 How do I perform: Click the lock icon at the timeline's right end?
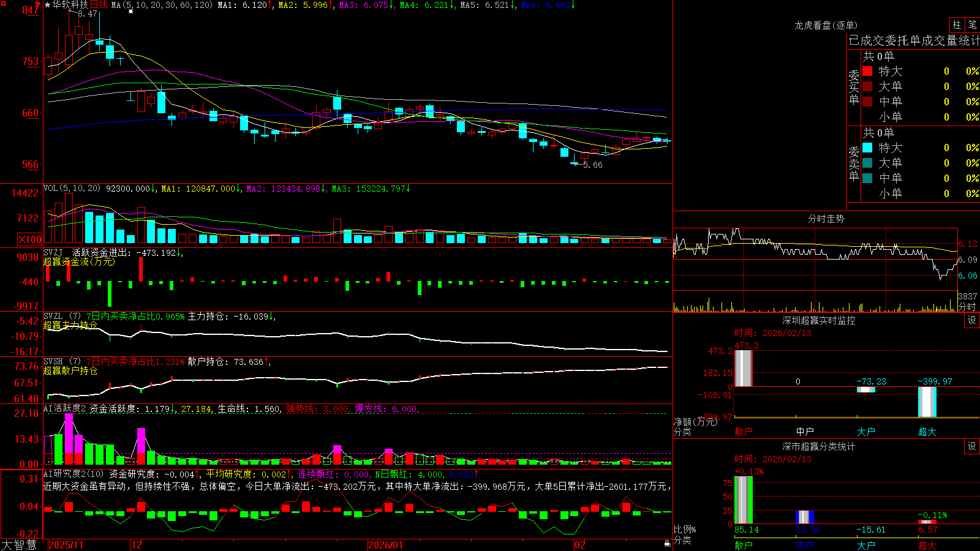tap(667, 543)
